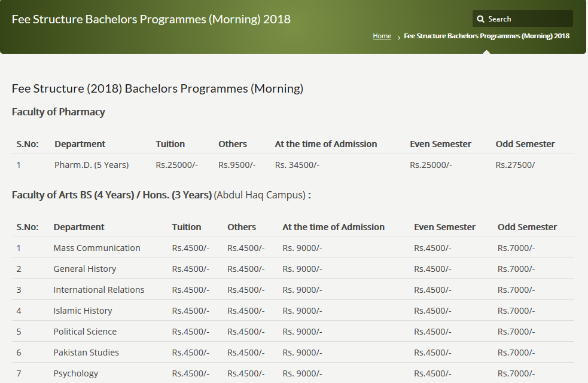Click the breadcrumb chevron separator after Home
The height and width of the screenshot is (383, 588).
[x=398, y=37]
